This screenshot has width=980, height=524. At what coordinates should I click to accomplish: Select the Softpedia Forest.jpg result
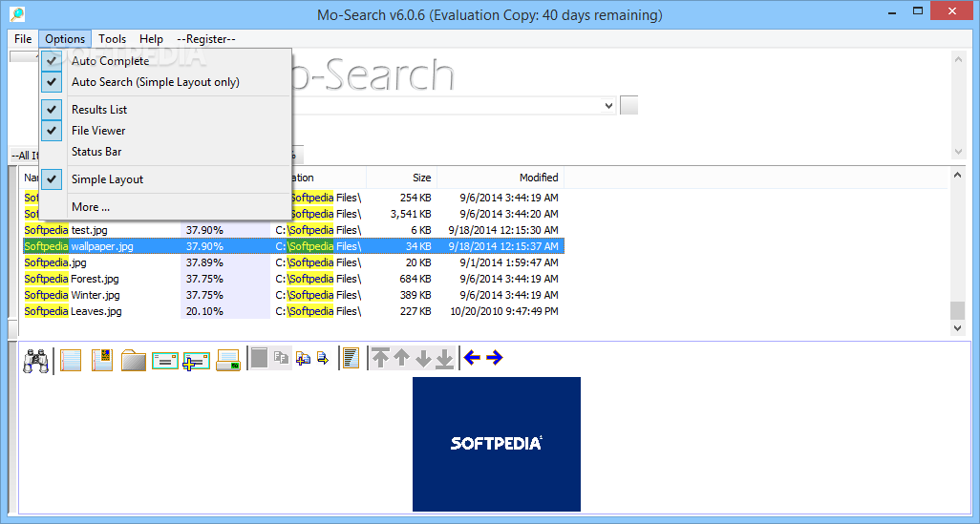[x=293, y=279]
